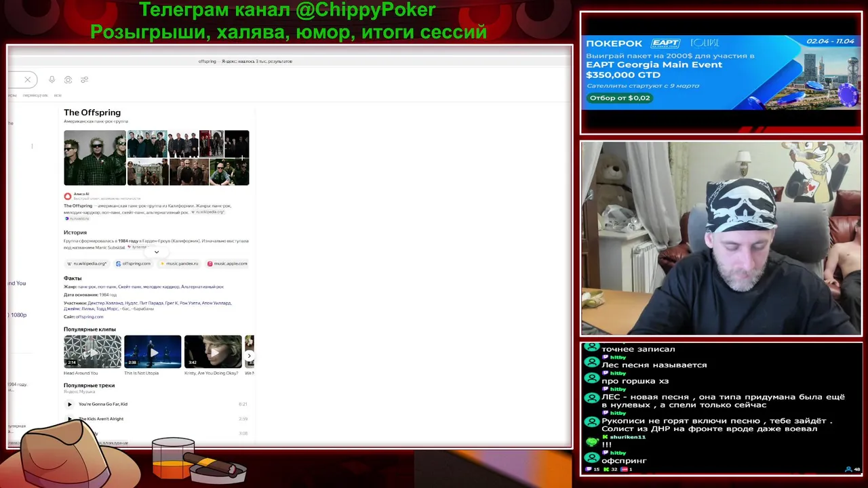Play the 'Kristy, Are You Doing Okay?' clip
868x488 pixels.
point(213,352)
